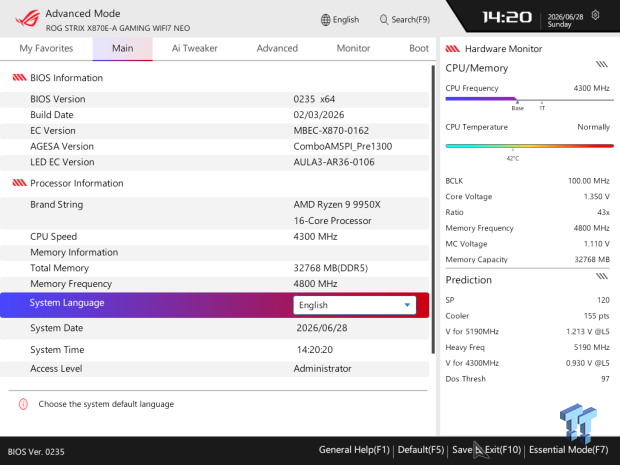Load Default(F5) settings
The image size is (620, 465).
click(421, 450)
